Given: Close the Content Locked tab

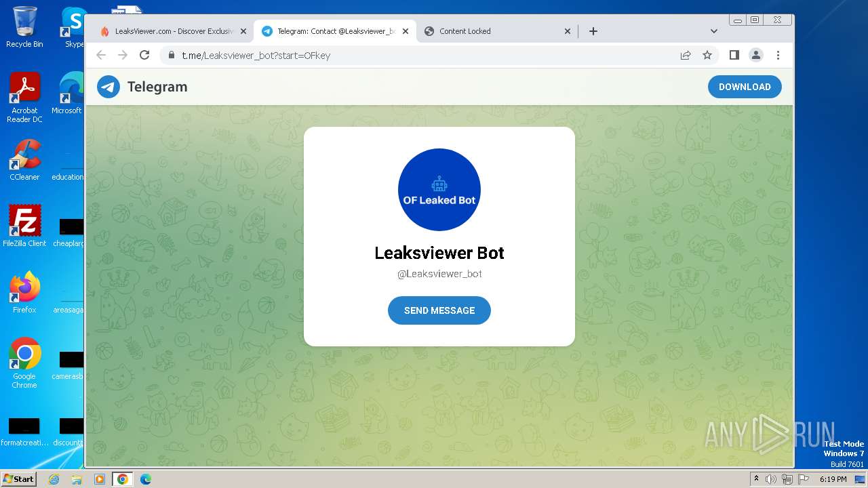Looking at the screenshot, I should point(568,31).
